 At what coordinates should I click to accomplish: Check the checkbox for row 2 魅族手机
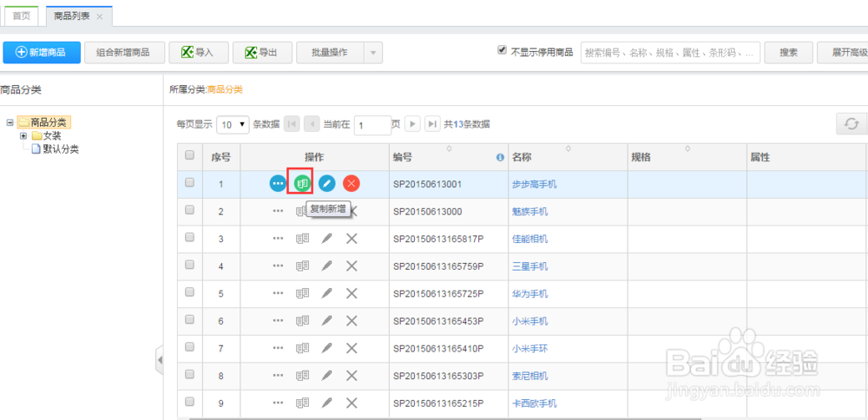click(x=189, y=210)
